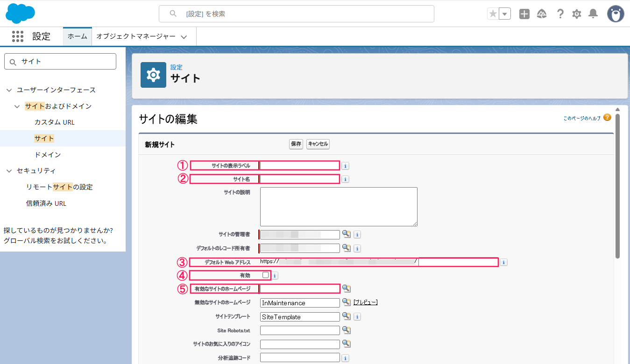
Task: Collapse the サイトおよびドメイン node
Action: (x=17, y=106)
